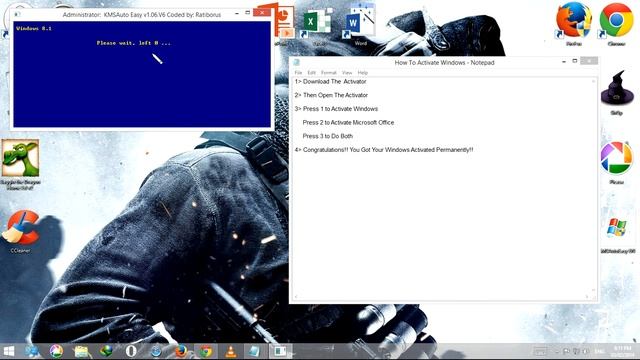Click Notepad horizontal scrollbar right arrow
The image size is (640, 360).
pyautogui.click(x=587, y=297)
